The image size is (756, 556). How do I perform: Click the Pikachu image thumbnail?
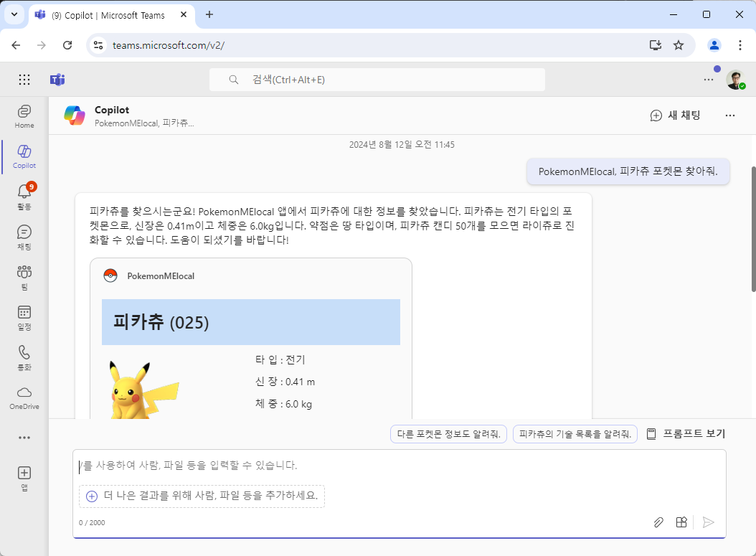coord(145,390)
